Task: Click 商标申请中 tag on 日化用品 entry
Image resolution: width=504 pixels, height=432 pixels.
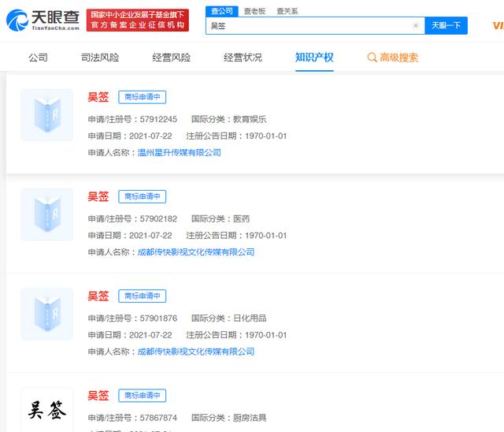Action: click(x=142, y=296)
